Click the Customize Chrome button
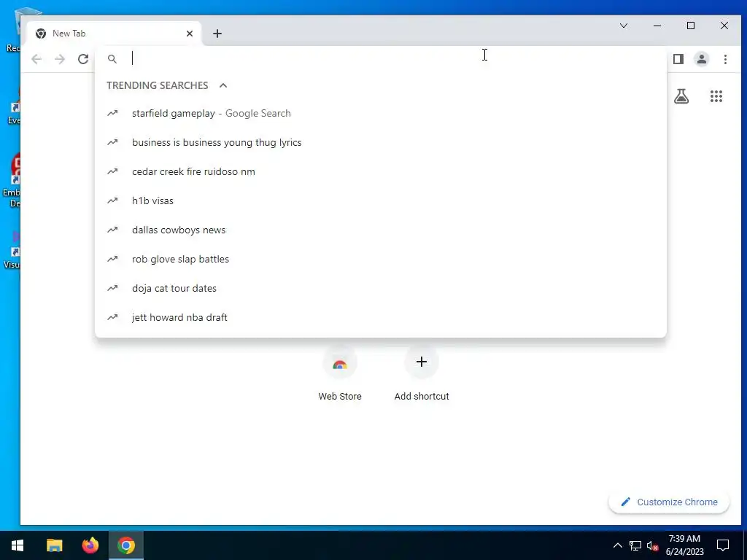Screen dimensions: 747x560 click(x=669, y=502)
